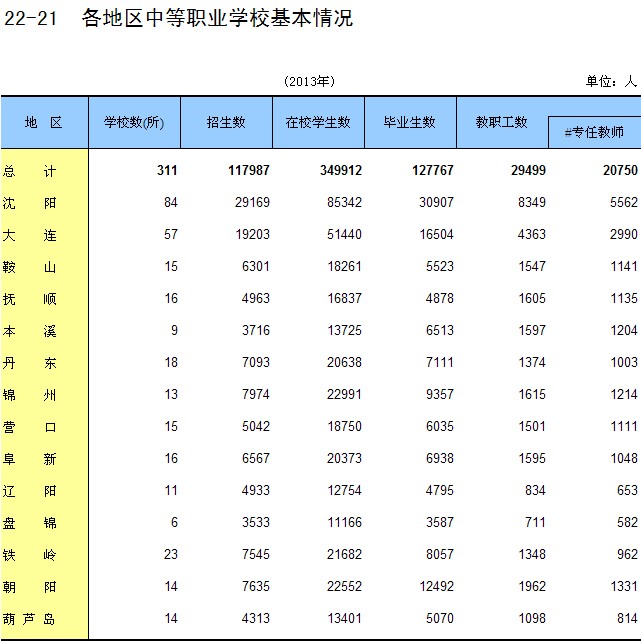Select the 招生数 column header
This screenshot has width=641, height=641.
pyautogui.click(x=226, y=122)
